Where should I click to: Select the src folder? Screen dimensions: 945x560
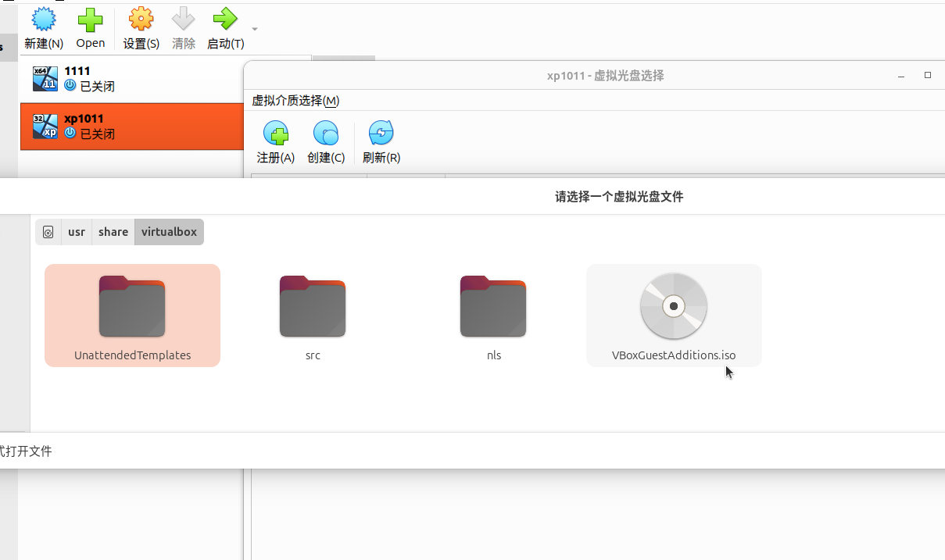point(313,315)
